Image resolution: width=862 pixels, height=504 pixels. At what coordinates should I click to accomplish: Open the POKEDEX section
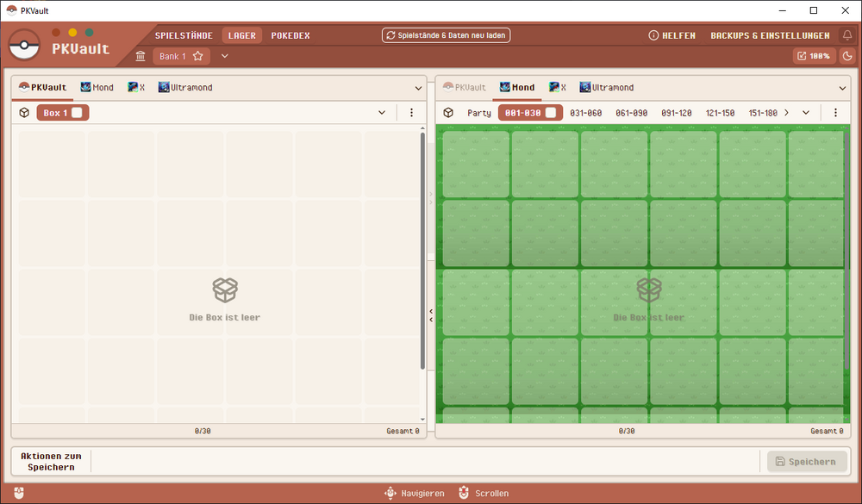[x=290, y=35]
